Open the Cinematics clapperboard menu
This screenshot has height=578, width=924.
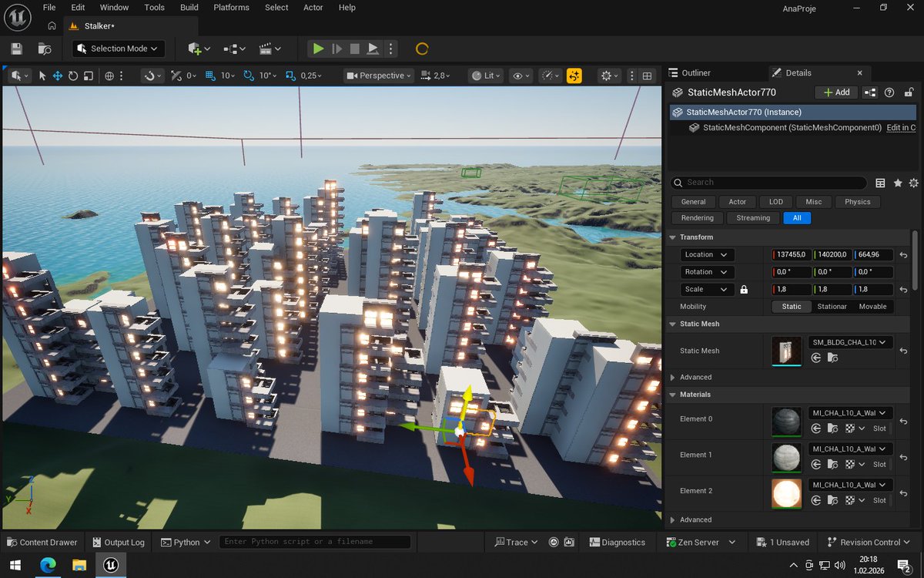[x=269, y=49]
